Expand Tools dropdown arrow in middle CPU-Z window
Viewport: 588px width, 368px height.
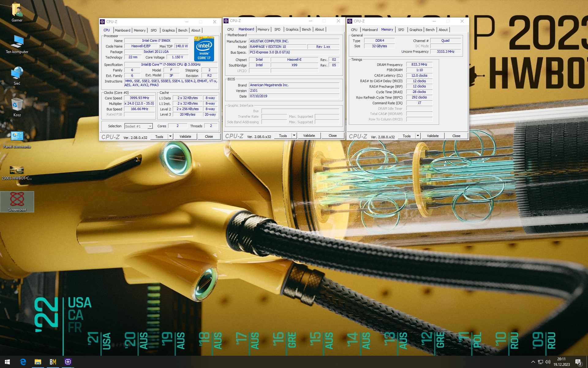point(294,136)
